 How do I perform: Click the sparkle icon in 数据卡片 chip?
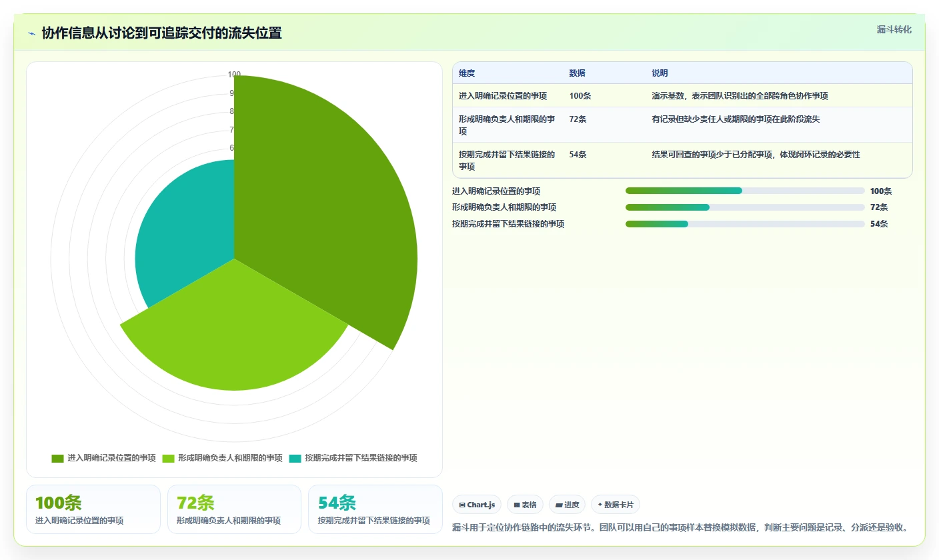(600, 505)
